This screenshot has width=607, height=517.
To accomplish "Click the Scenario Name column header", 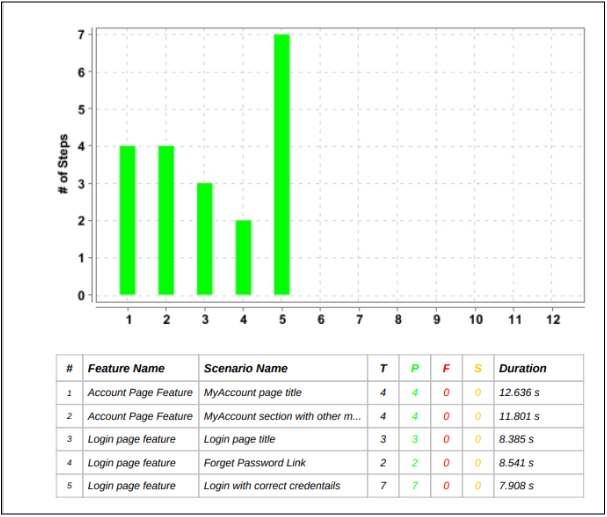I will pyautogui.click(x=246, y=368).
